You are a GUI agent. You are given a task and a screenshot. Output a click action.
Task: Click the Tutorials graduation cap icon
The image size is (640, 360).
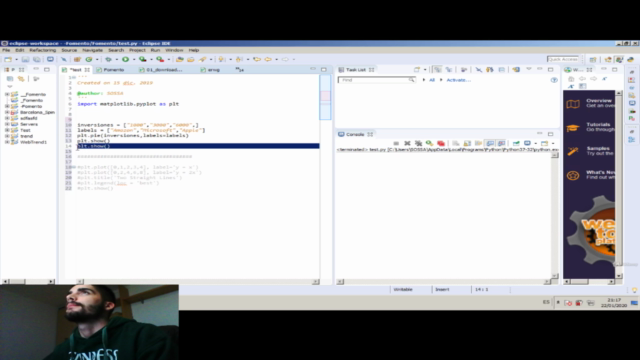pos(573,128)
